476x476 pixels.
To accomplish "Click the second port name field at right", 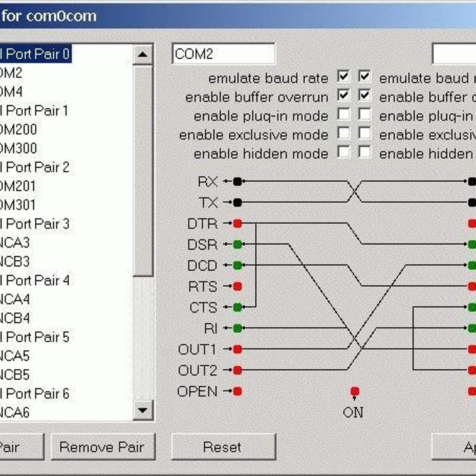I will pyautogui.click(x=454, y=54).
